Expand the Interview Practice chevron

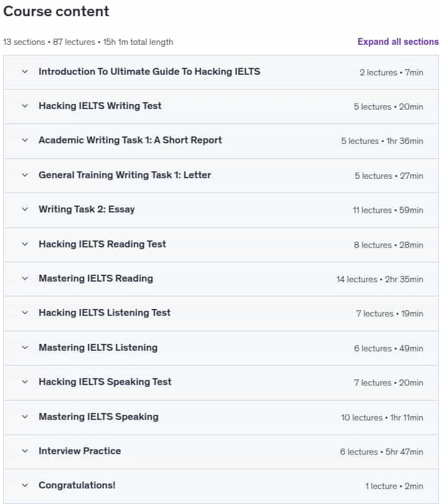25,451
